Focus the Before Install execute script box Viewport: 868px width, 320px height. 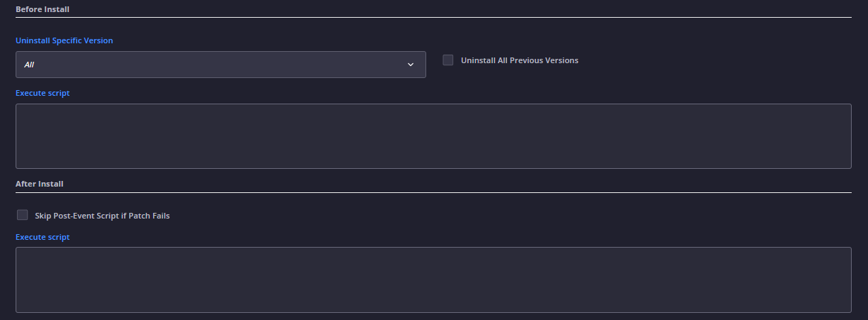433,136
